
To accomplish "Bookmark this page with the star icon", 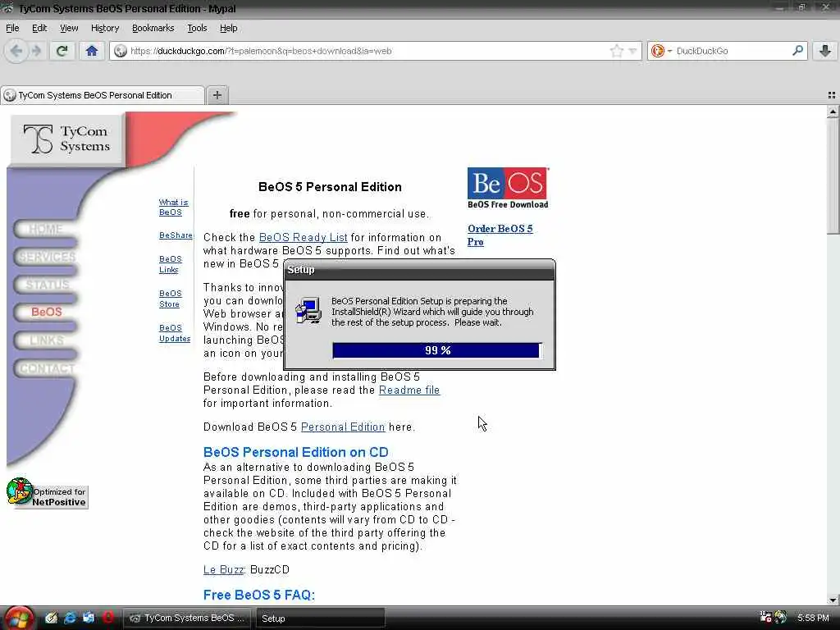I will pos(617,51).
